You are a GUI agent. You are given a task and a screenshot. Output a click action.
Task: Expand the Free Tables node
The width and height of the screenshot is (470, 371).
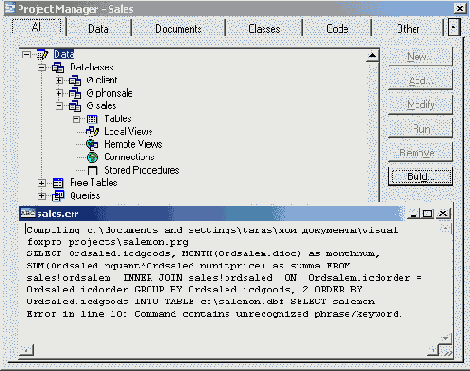[42, 183]
